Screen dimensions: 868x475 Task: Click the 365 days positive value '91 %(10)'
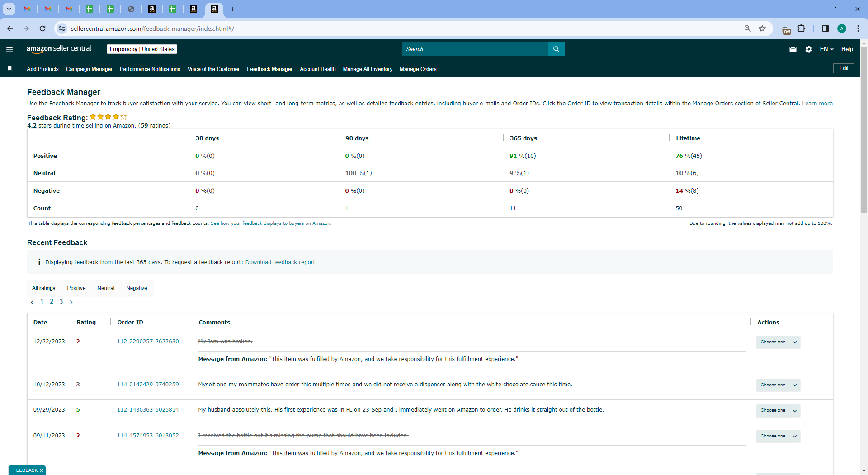click(523, 156)
